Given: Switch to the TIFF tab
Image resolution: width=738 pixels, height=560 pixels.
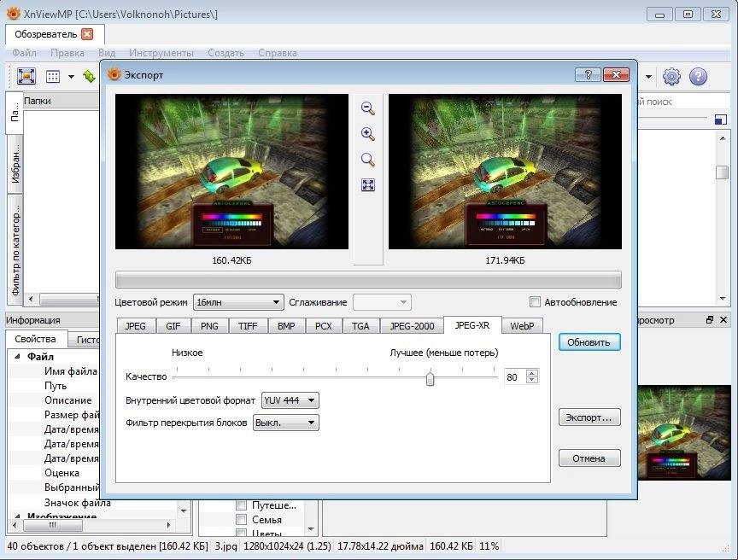Looking at the screenshot, I should pyautogui.click(x=248, y=326).
